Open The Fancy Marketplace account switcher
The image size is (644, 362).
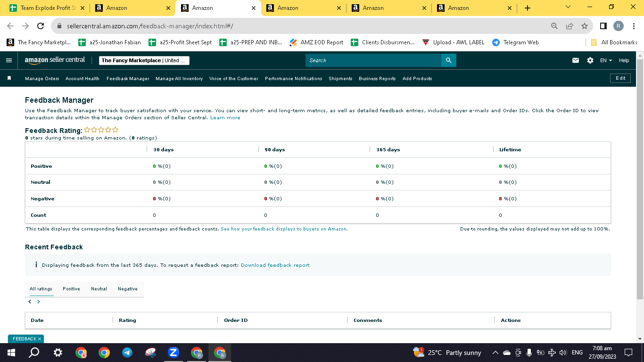point(144,60)
